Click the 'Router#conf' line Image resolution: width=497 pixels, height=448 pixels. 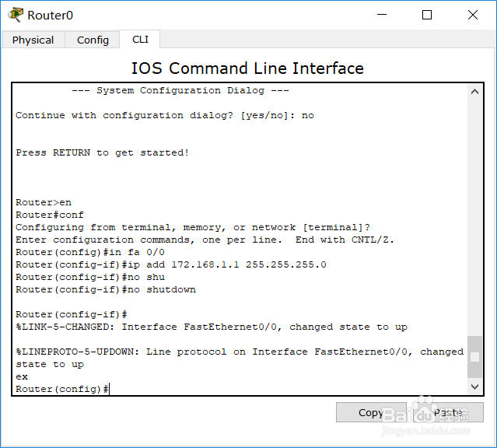pyautogui.click(x=50, y=215)
